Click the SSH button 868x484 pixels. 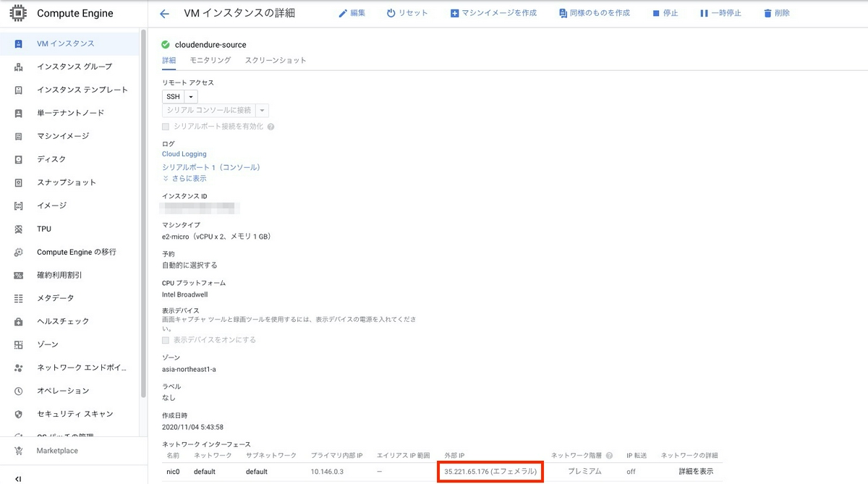click(174, 96)
